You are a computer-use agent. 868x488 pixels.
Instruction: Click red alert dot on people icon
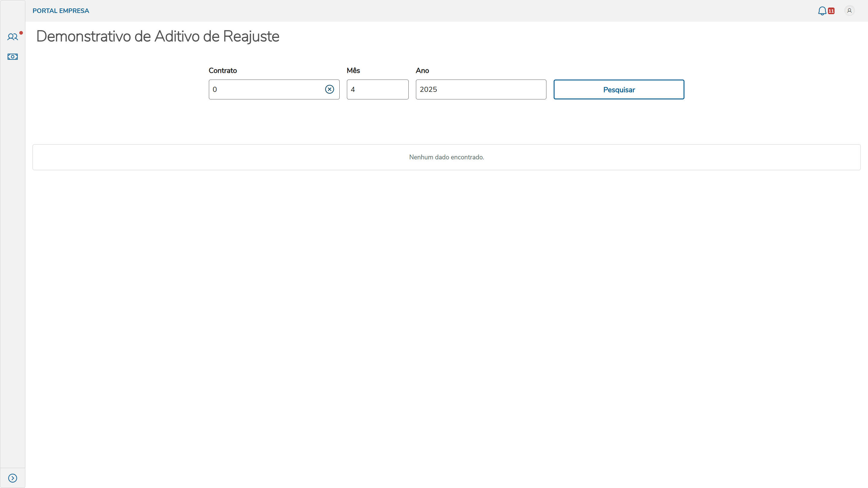[x=21, y=33]
